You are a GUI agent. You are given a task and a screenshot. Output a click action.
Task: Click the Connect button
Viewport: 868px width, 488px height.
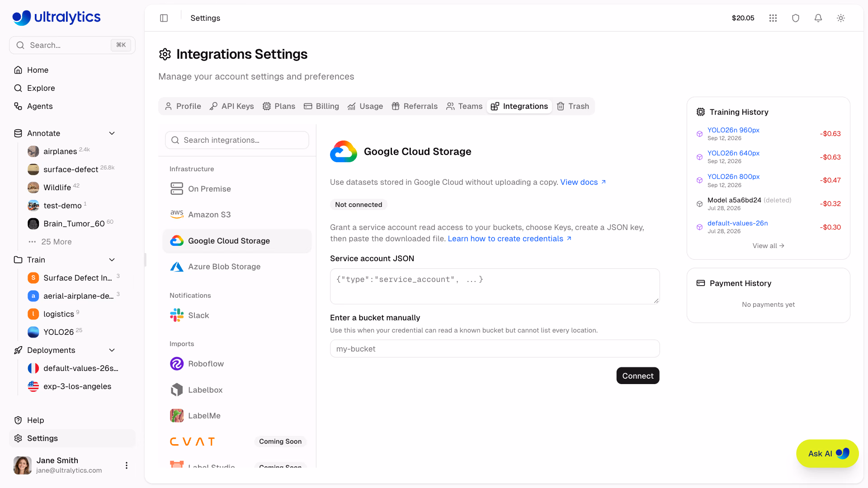[x=638, y=376]
